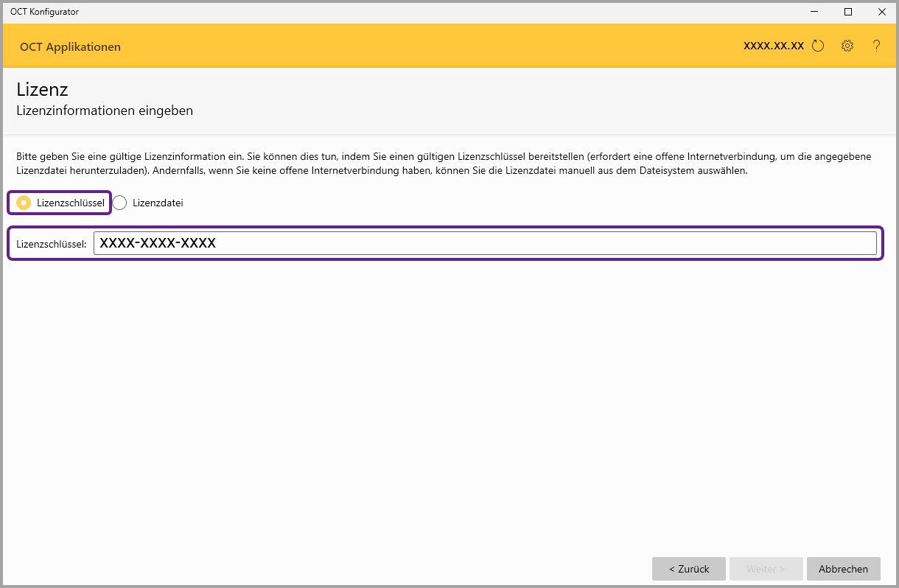
Task: Click the instruction paragraph starting with Bitte geben
Action: click(x=442, y=164)
